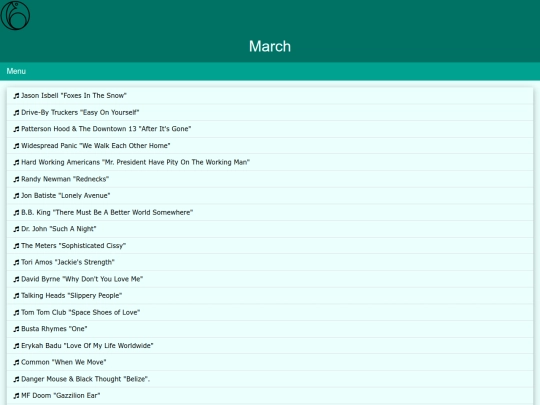
Task: Click the music note icon beside MF Doom
Action: coord(16,396)
